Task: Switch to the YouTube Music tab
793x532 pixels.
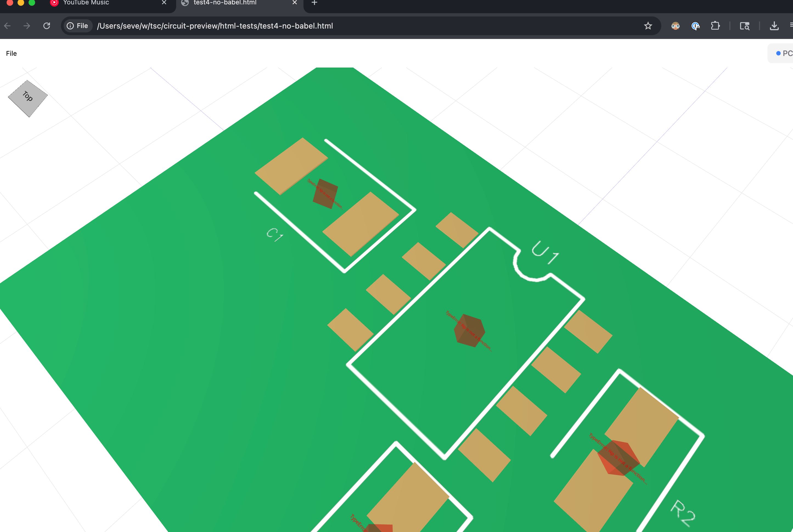Action: click(x=86, y=3)
